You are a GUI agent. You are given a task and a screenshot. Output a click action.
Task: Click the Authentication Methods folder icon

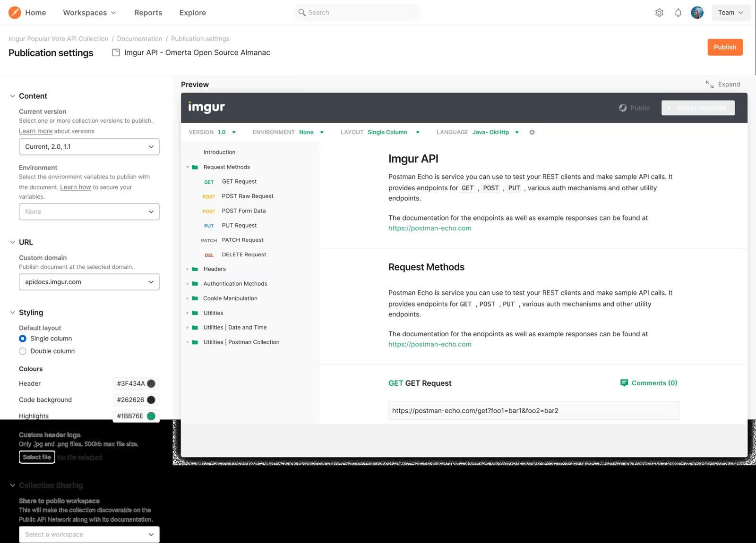[x=195, y=284]
